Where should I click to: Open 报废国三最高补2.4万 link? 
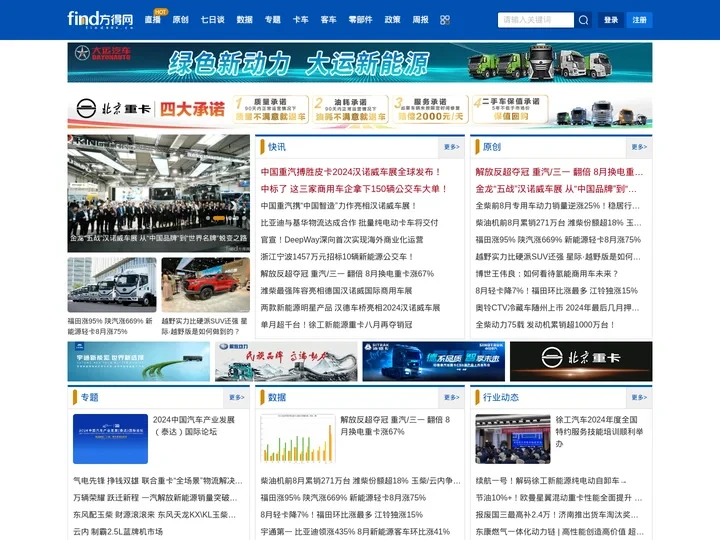(557, 515)
